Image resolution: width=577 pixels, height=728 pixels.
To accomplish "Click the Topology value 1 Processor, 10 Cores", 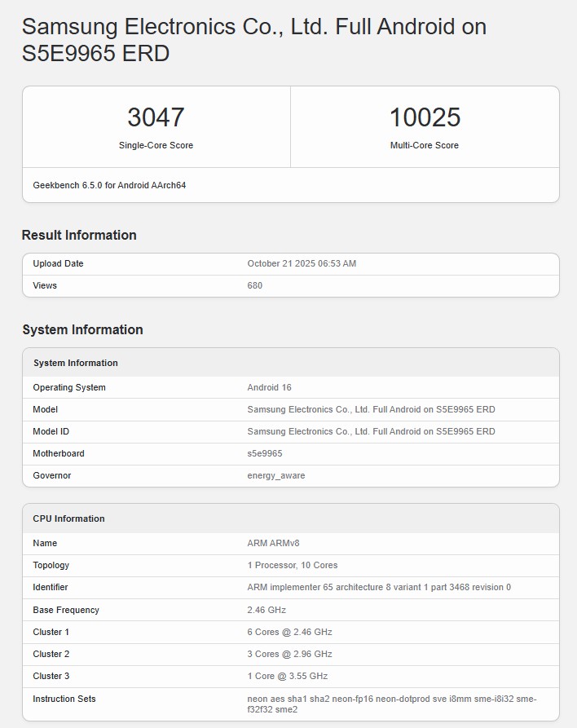I will tap(292, 565).
